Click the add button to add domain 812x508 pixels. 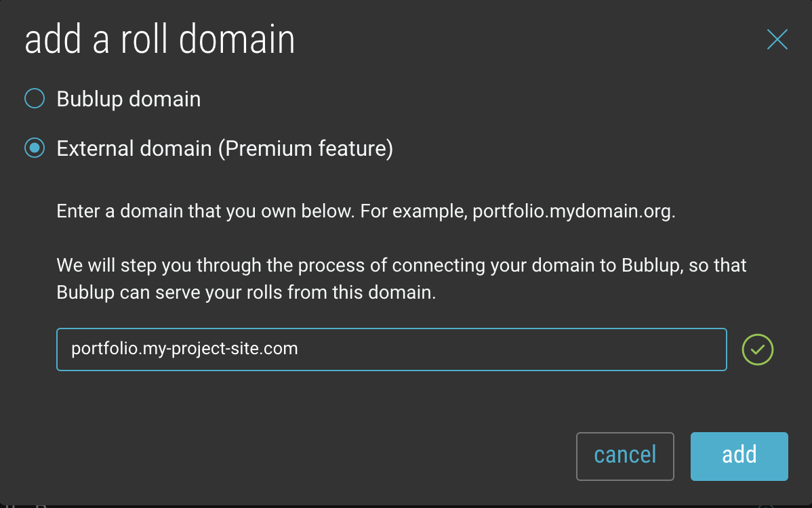pos(739,457)
